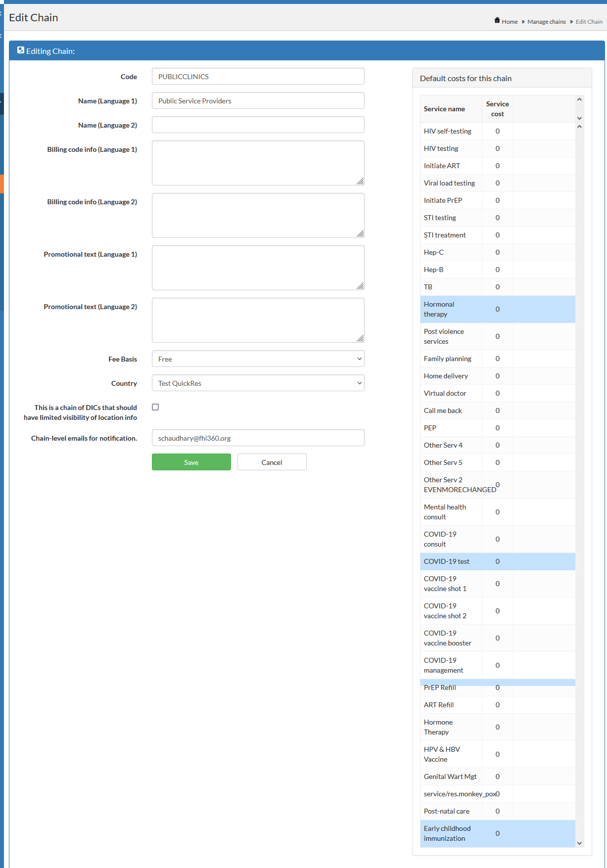The image size is (607, 868).
Task: Open the Home breadcrumb link
Action: [510, 22]
